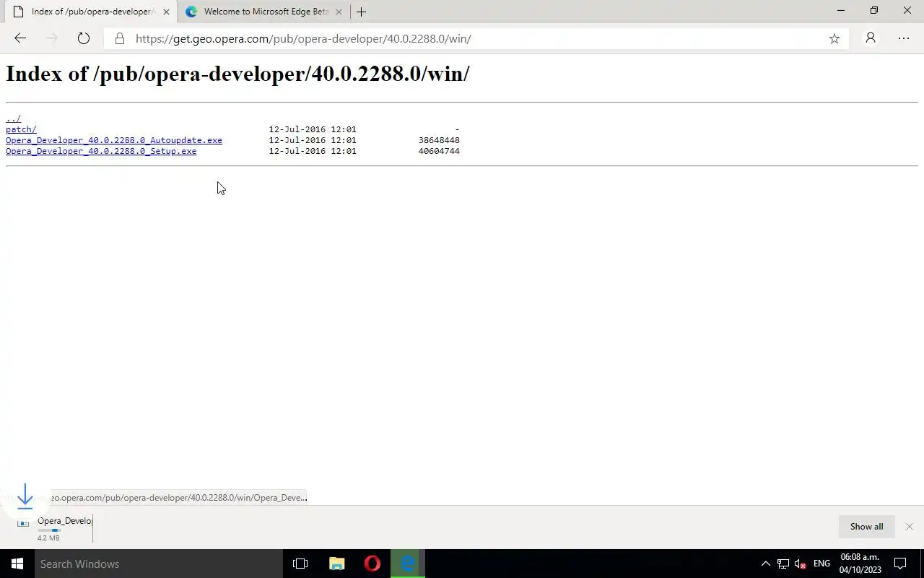Screen dimensions: 924x578
Task: Open Task View on taskbar
Action: (300, 564)
